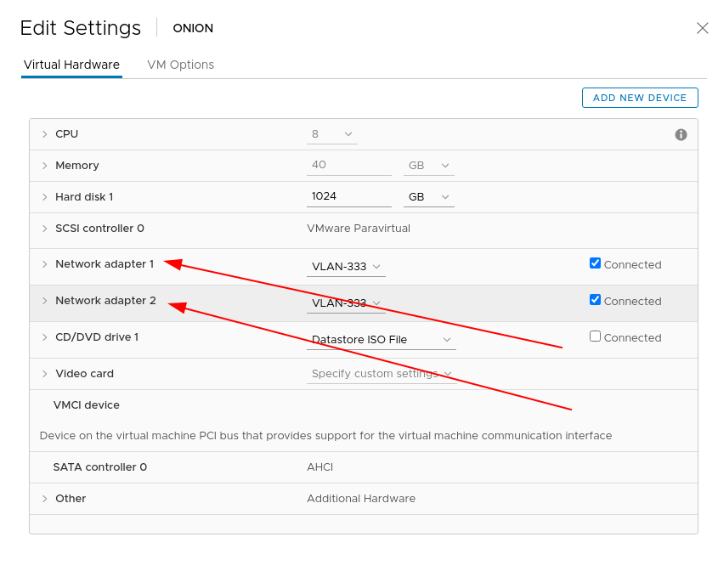This screenshot has width=718, height=588.
Task: Open the Datastore ISO File dropdown
Action: (x=382, y=340)
